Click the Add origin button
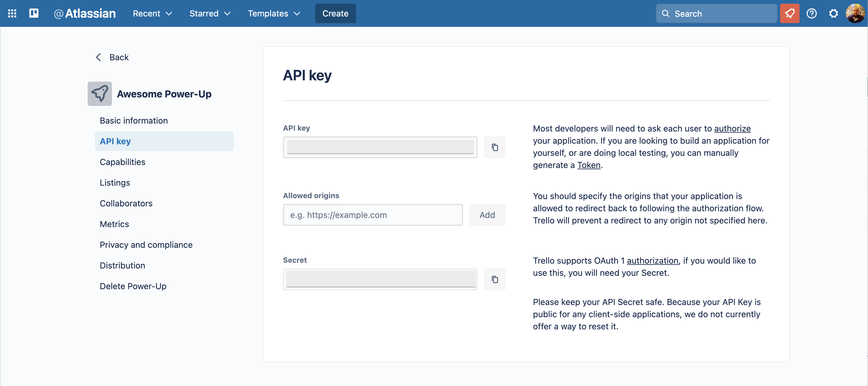 (x=487, y=215)
